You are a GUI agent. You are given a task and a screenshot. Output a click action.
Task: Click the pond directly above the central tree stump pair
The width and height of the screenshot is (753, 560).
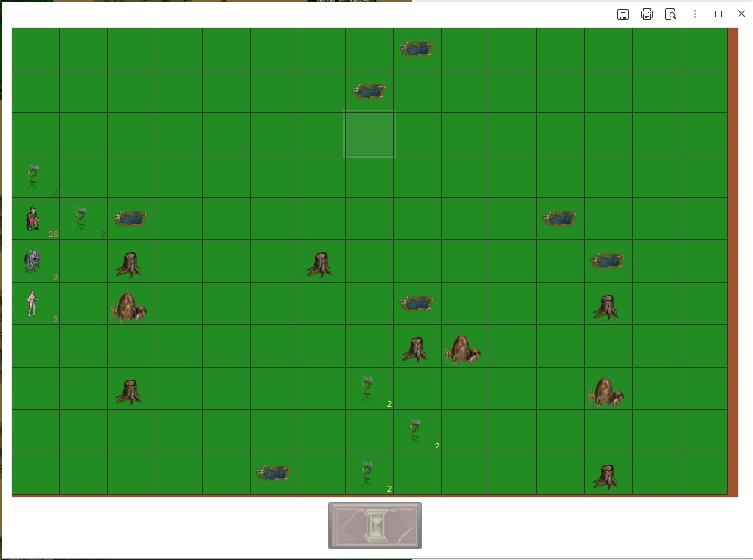tap(417, 303)
